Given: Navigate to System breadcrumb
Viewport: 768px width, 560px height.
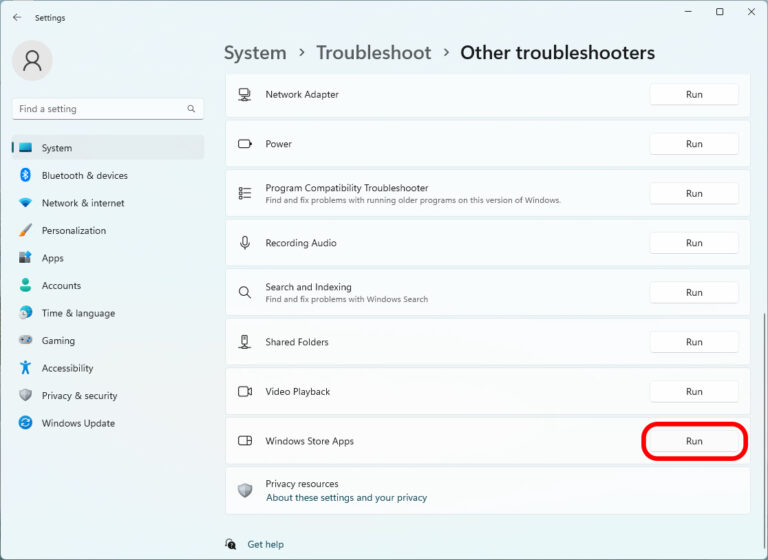Looking at the screenshot, I should tap(255, 53).
